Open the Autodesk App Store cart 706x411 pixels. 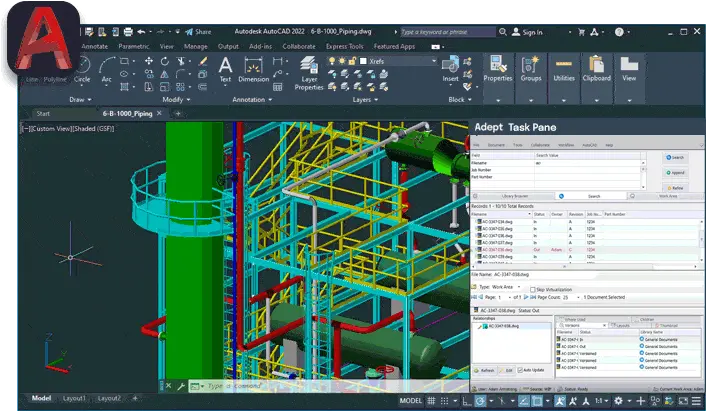pyautogui.click(x=581, y=32)
